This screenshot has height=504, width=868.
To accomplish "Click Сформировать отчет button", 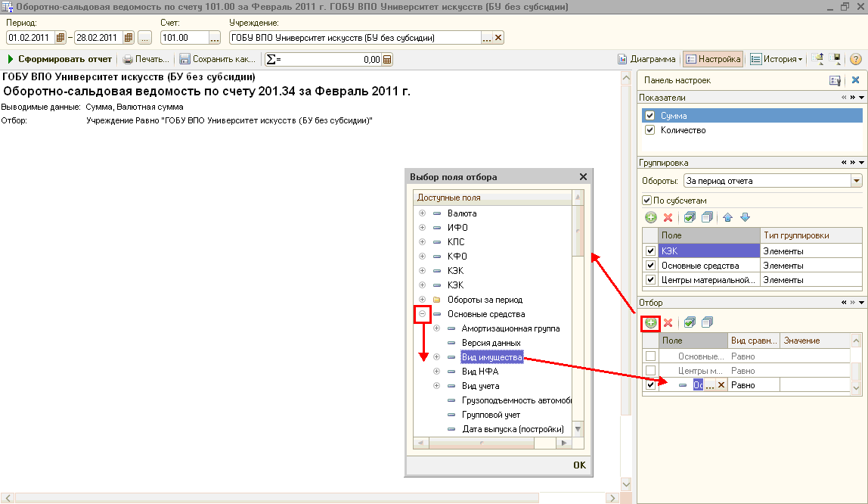I will (x=59, y=59).
